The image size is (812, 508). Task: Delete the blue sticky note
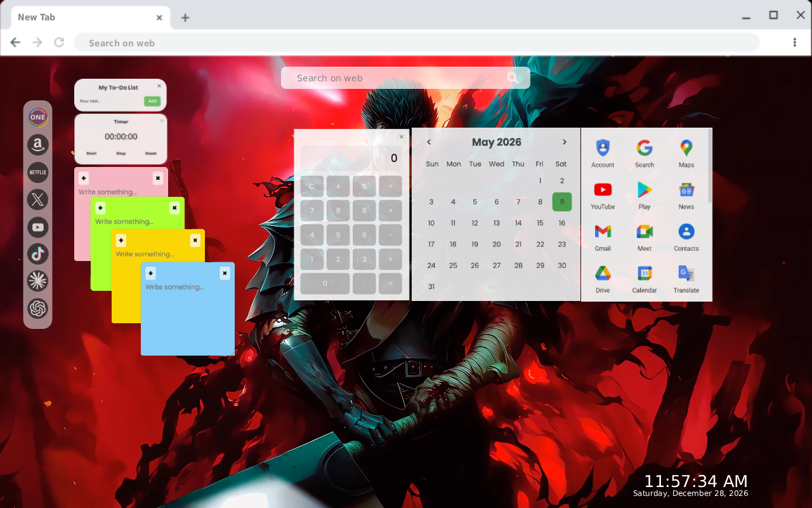[225, 273]
